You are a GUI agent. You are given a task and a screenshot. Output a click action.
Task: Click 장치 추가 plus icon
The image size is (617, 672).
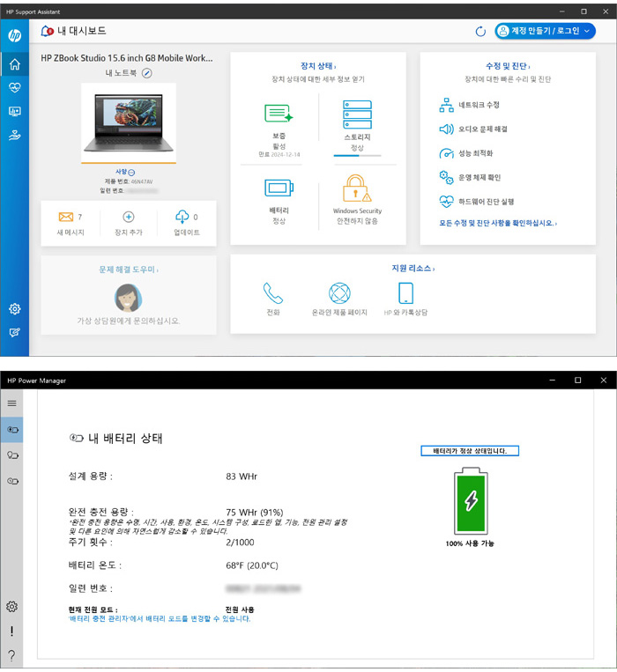(x=129, y=217)
